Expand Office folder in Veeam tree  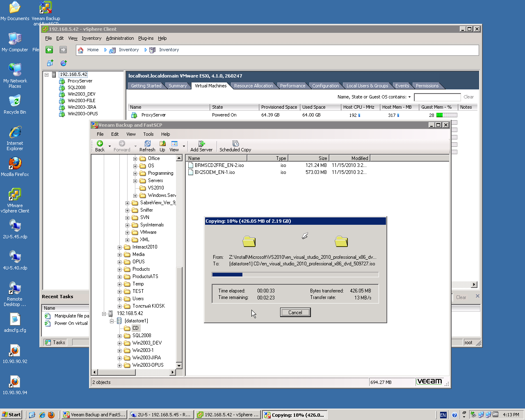pos(135,159)
